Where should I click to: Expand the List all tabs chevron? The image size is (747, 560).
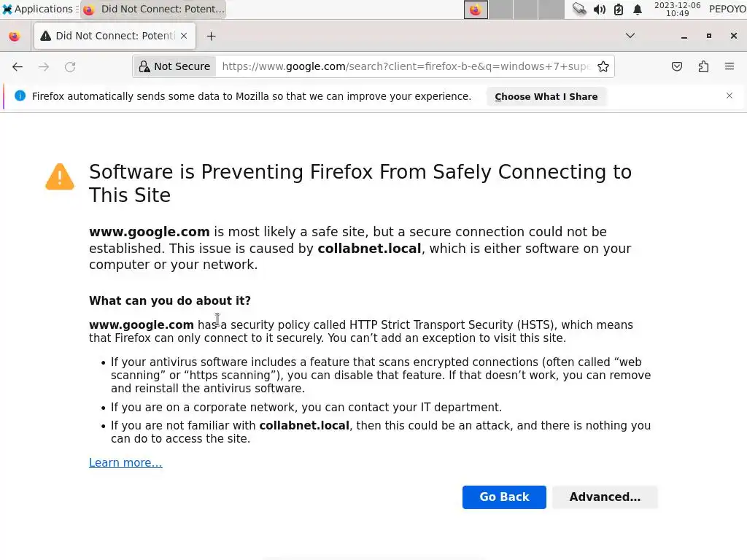click(630, 36)
